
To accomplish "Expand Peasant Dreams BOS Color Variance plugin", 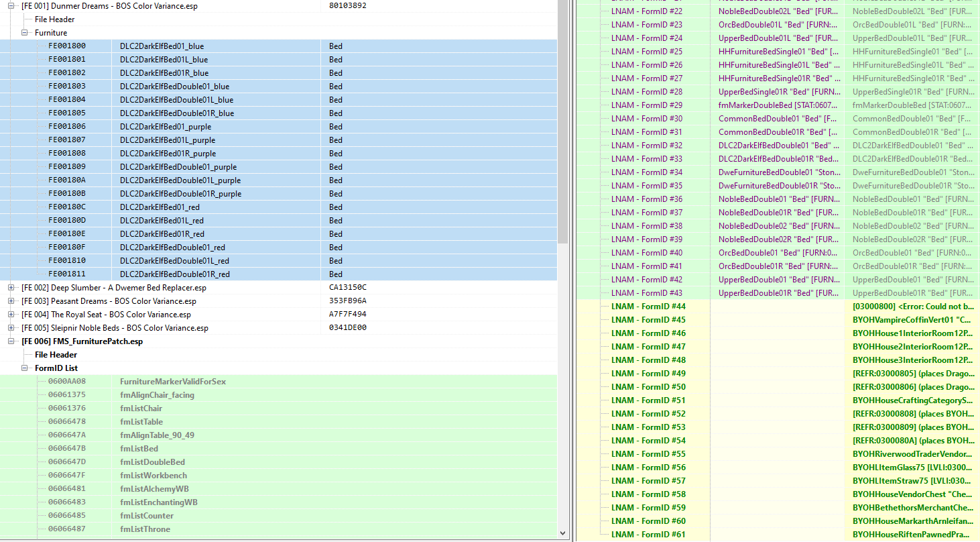I will tap(11, 301).
